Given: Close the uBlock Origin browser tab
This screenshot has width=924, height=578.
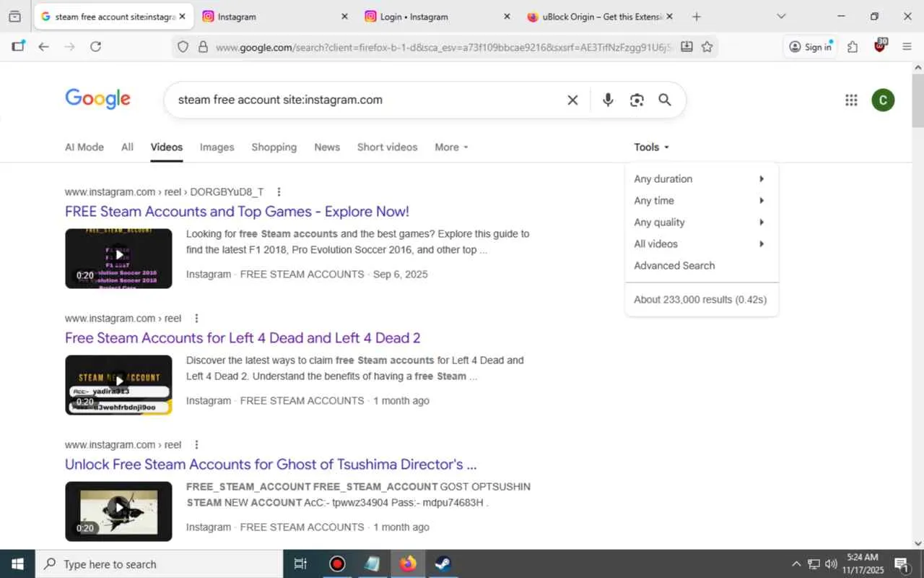Looking at the screenshot, I should coord(669,17).
